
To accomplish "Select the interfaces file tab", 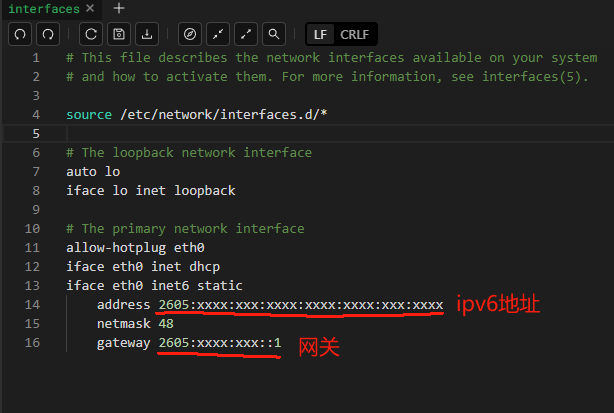I will pyautogui.click(x=43, y=9).
